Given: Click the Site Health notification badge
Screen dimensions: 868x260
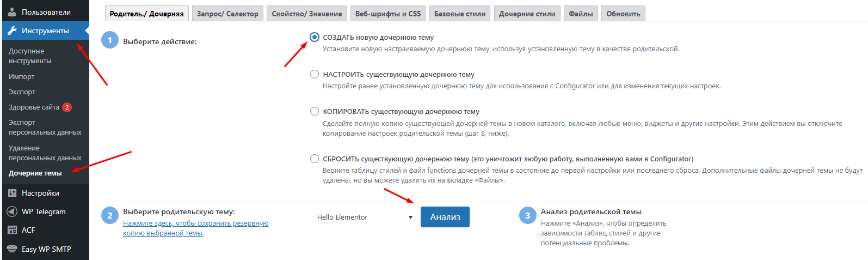Looking at the screenshot, I should point(67,107).
